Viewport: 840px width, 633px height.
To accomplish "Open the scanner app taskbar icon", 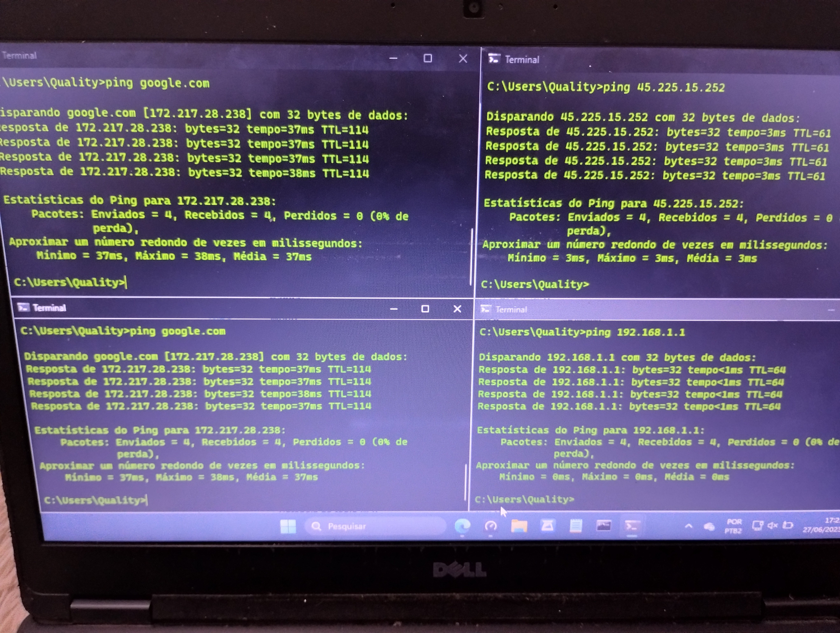I will (x=547, y=526).
